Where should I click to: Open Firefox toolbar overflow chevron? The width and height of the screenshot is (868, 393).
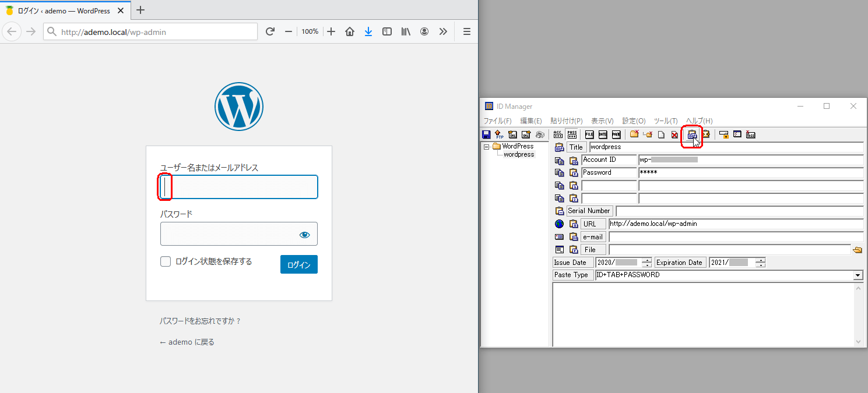coord(443,31)
